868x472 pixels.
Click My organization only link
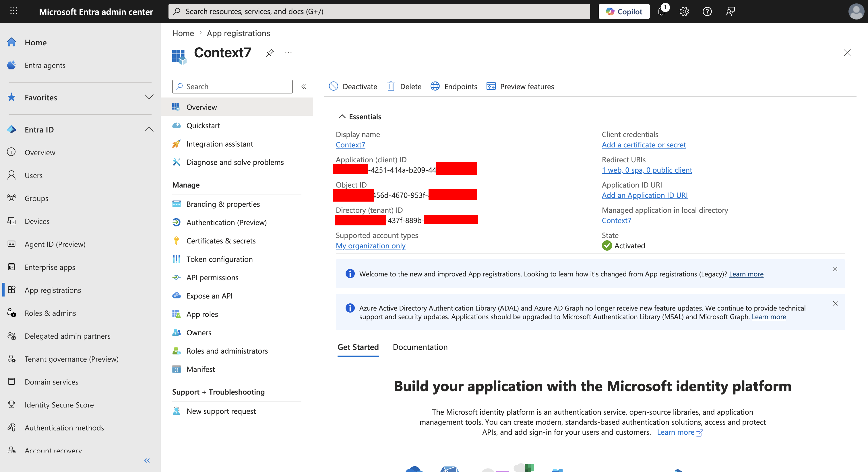point(371,246)
